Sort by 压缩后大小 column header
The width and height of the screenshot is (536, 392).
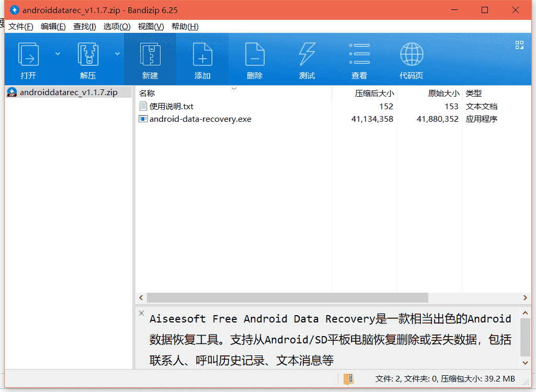(374, 94)
